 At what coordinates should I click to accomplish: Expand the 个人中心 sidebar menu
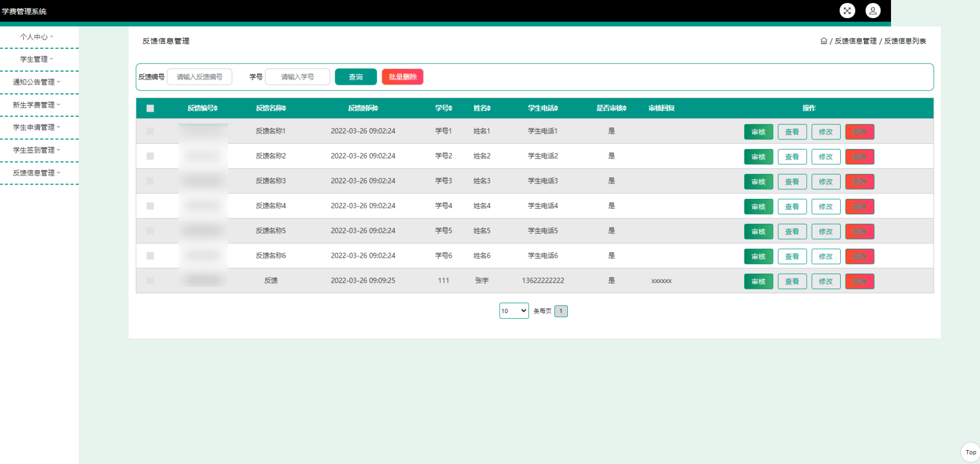37,37
